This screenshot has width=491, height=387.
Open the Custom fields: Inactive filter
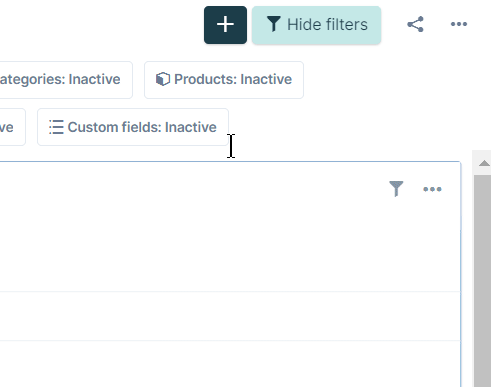[133, 127]
